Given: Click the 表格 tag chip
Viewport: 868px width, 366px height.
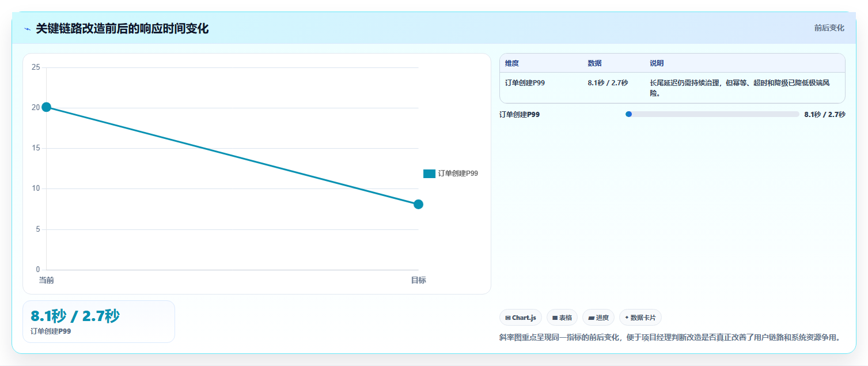Looking at the screenshot, I should pyautogui.click(x=562, y=318).
